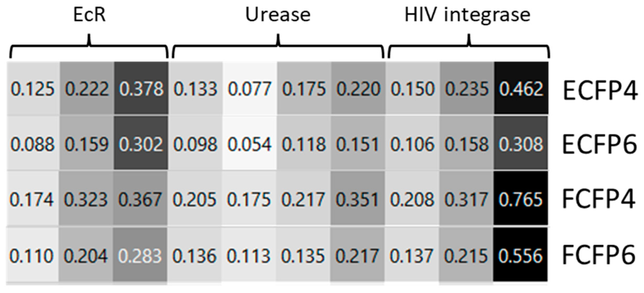Select the cell reading 0.351
Viewport: 644px width, 293px height.
357,200
